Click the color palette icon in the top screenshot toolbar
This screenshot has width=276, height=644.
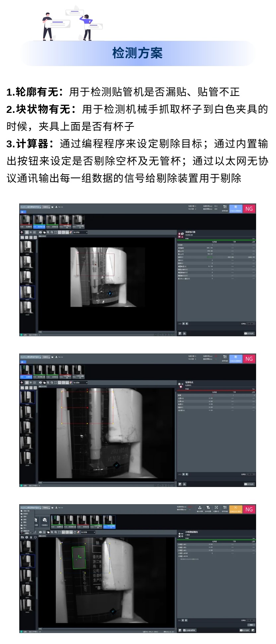click(x=71, y=232)
